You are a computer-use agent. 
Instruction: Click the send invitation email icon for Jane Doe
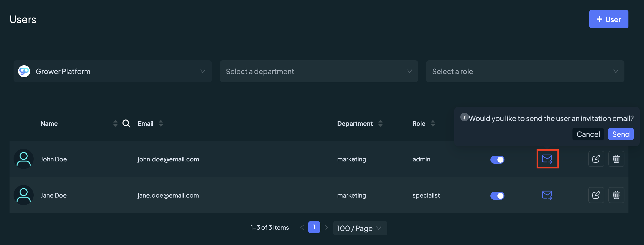tap(547, 195)
